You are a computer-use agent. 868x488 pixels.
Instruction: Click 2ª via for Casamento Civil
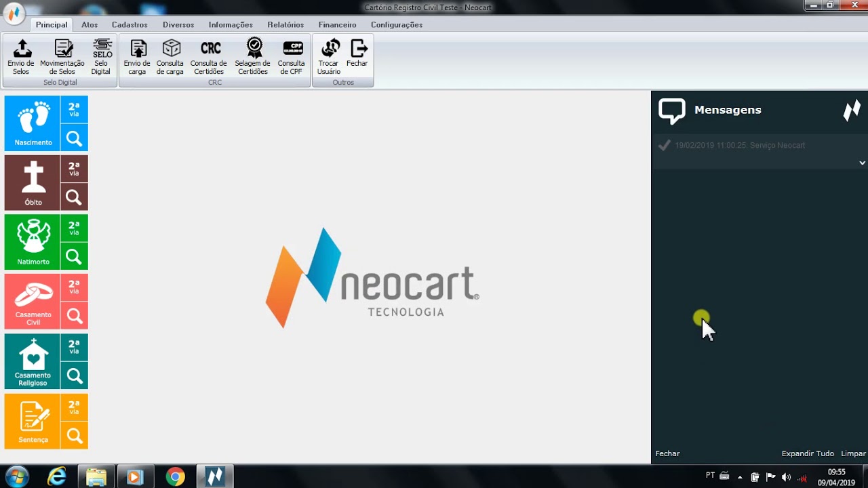[x=75, y=287]
